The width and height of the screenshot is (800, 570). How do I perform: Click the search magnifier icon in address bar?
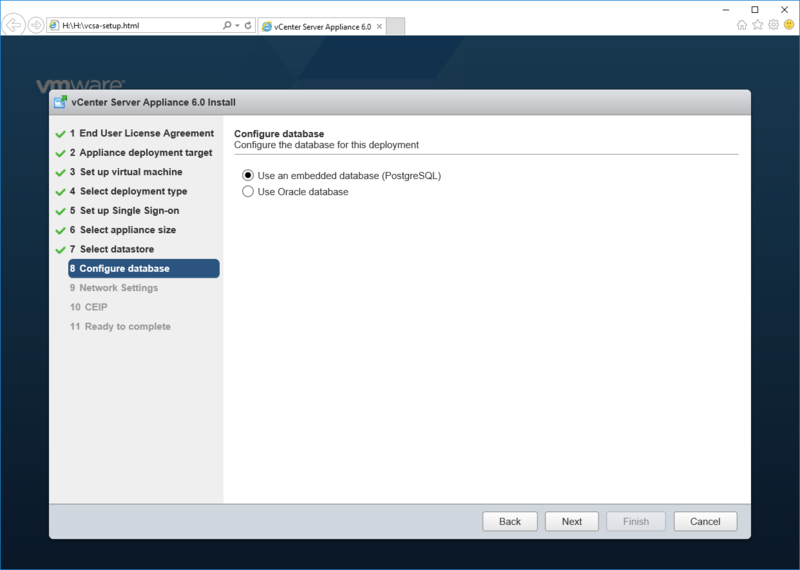227,25
